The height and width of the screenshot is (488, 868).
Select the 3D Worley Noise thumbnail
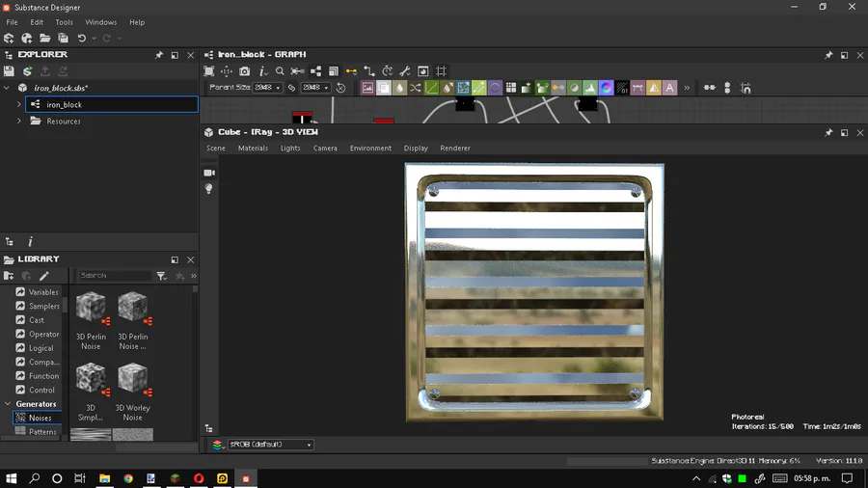point(132,378)
